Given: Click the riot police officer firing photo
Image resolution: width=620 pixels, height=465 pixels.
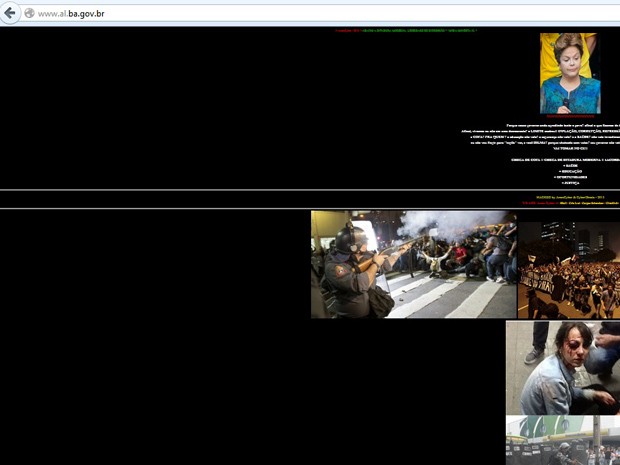Looking at the screenshot, I should [413, 264].
